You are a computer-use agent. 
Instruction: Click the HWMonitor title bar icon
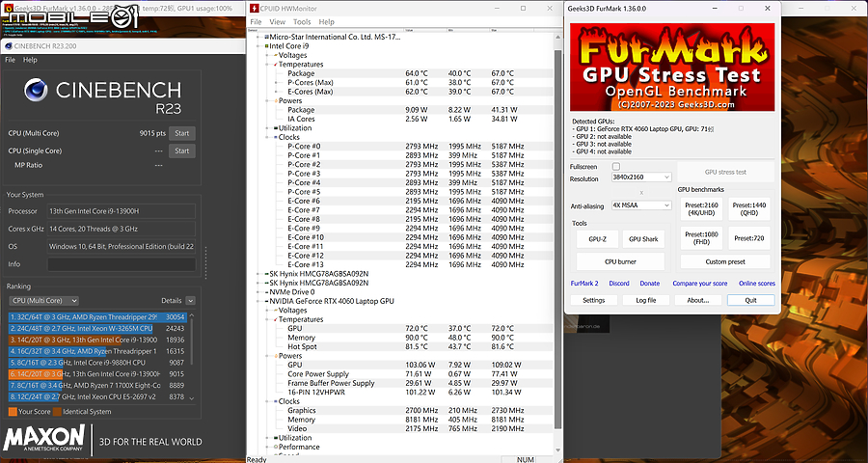[x=254, y=9]
